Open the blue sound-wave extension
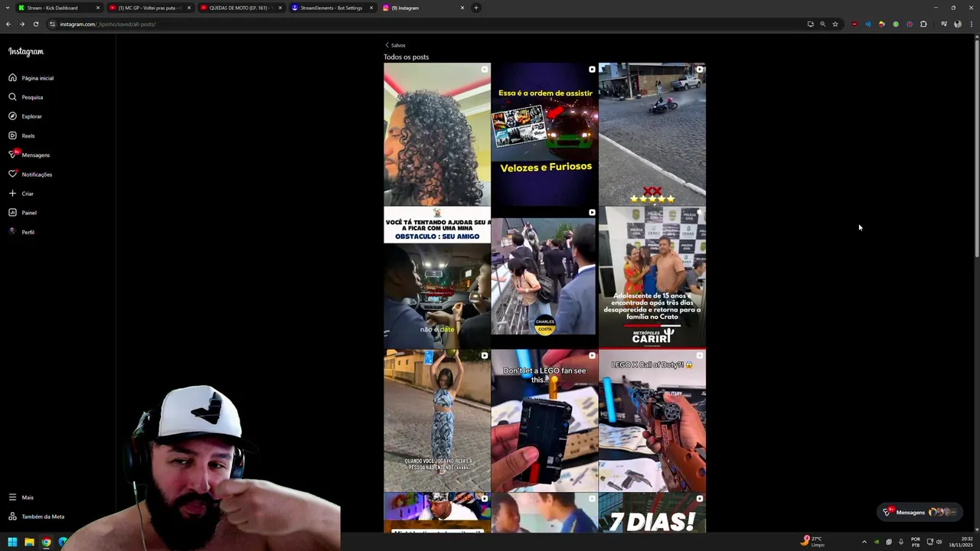The width and height of the screenshot is (980, 551). pyautogui.click(x=868, y=24)
